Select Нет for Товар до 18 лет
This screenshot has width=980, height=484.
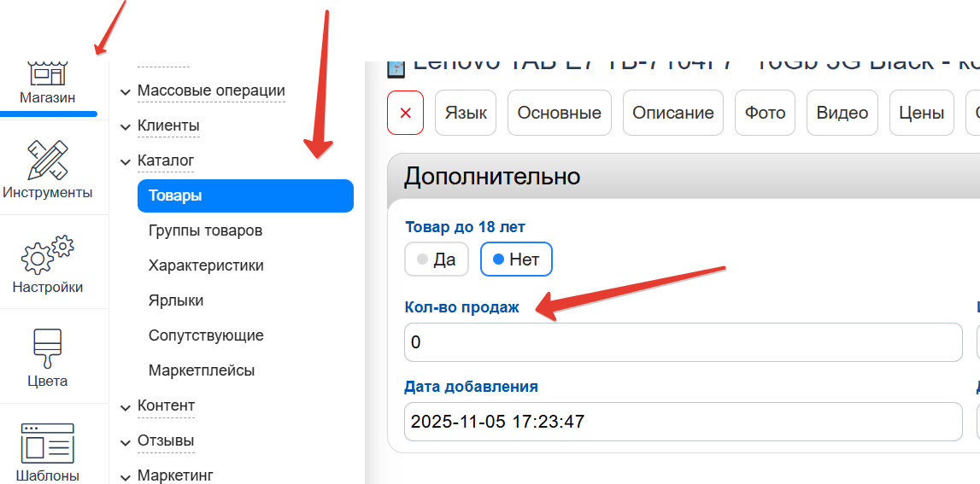pyautogui.click(x=516, y=259)
